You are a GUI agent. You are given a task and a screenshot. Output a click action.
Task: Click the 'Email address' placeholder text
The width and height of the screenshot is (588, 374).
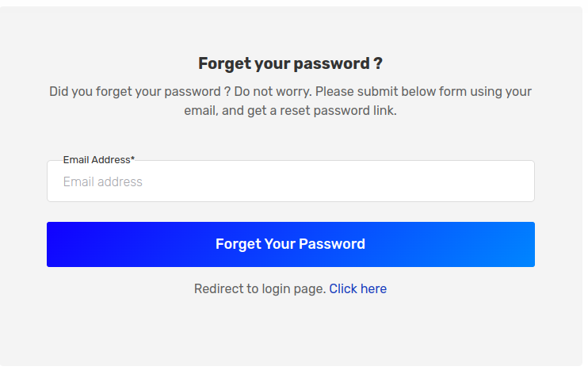click(103, 182)
